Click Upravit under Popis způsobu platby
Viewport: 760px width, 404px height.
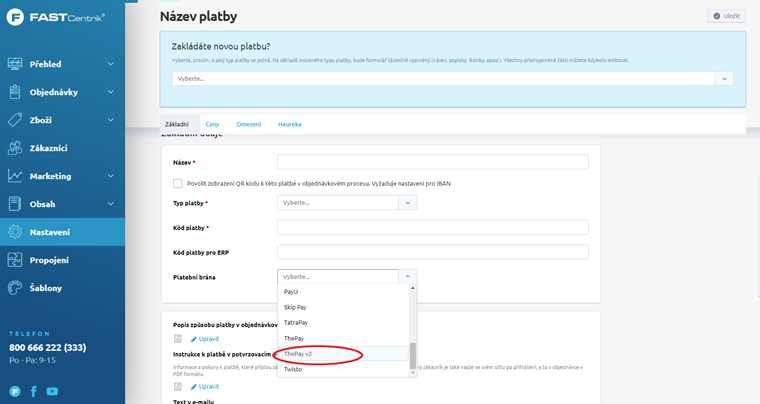pos(205,339)
